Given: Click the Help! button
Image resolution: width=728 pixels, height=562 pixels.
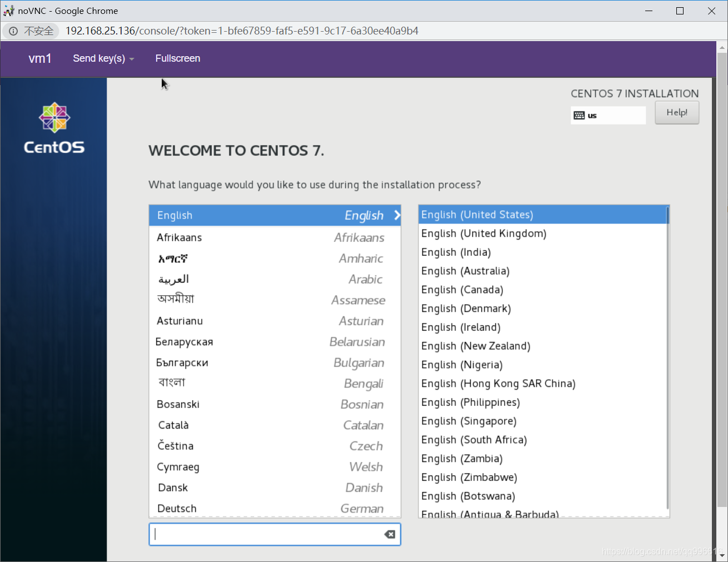Looking at the screenshot, I should tap(677, 112).
